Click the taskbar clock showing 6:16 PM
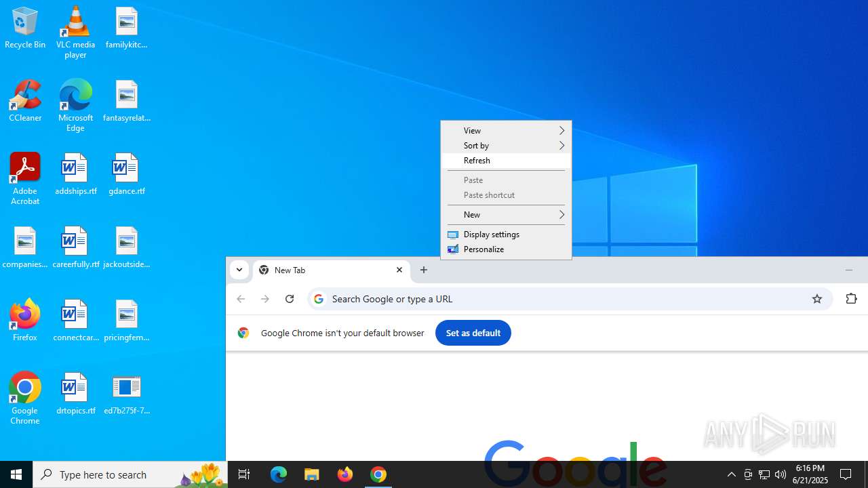The height and width of the screenshot is (488, 868). 811,474
